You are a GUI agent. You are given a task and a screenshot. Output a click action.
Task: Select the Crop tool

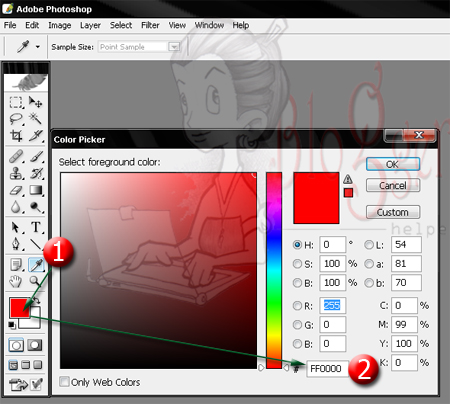click(x=16, y=136)
